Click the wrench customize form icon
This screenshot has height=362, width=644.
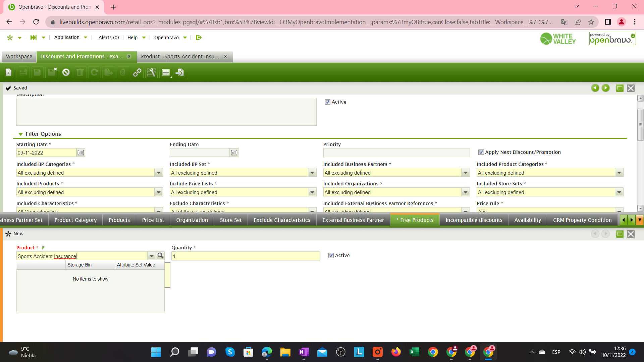(x=151, y=72)
